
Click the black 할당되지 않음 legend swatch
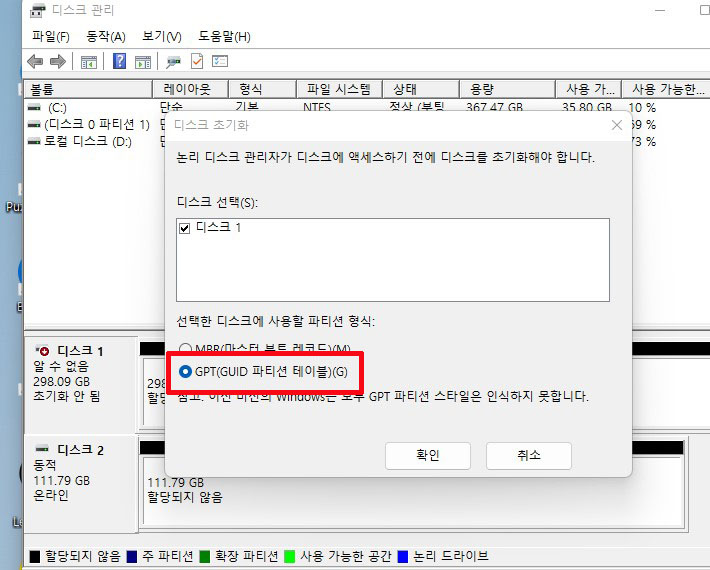35,556
